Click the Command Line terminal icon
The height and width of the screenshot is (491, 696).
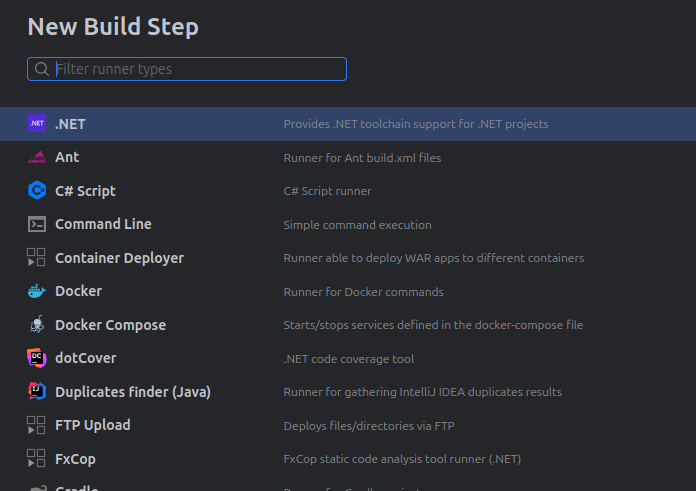click(37, 224)
